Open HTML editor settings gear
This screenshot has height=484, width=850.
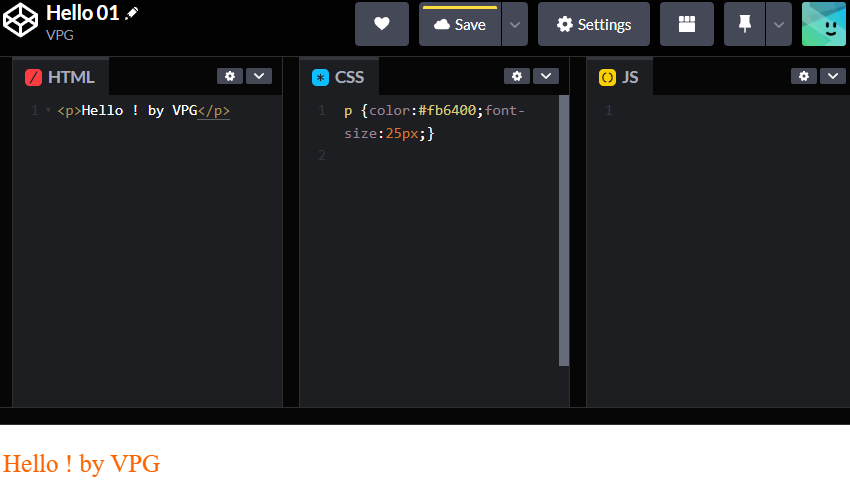click(x=230, y=76)
